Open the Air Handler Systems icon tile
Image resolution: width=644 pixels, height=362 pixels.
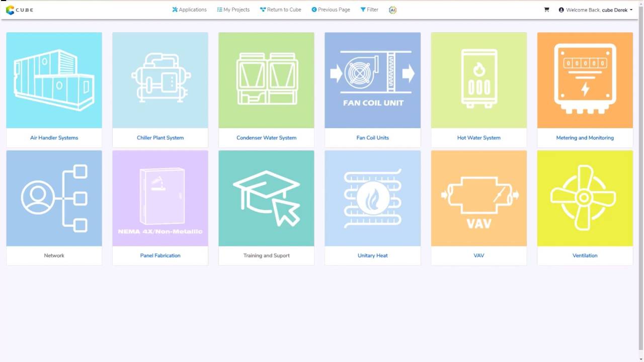[54, 80]
